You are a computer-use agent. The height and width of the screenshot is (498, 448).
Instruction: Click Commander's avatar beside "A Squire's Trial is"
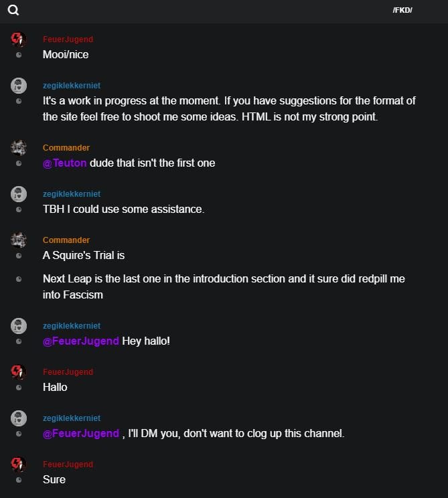19,240
